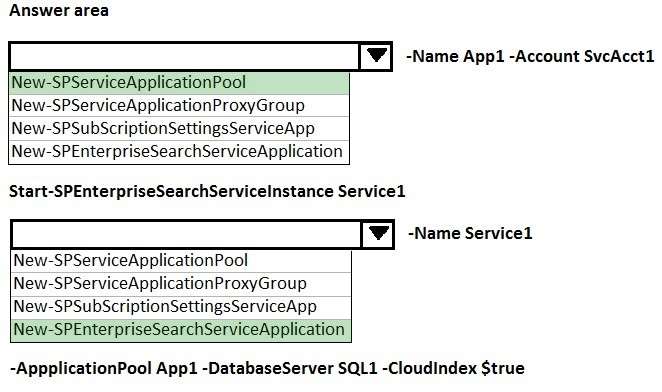This screenshot has height=392, width=662.
Task: Select New-SPEnterpriseSearchServiceApplication in the second list
Action: pyautogui.click(x=181, y=330)
